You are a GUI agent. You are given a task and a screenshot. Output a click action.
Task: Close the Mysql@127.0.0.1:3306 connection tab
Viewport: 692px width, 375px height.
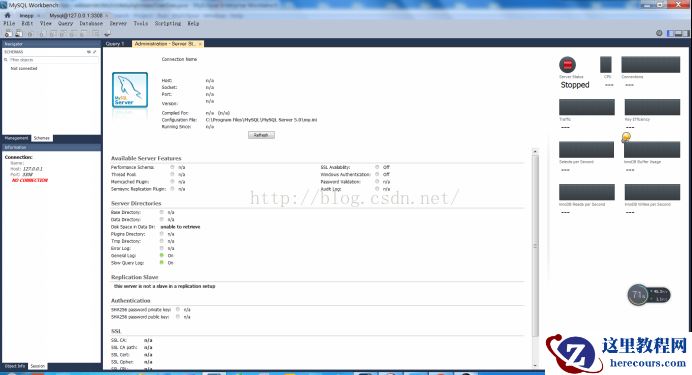click(106, 15)
